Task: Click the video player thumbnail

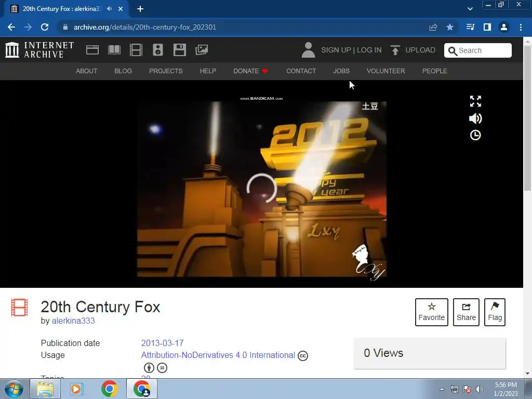Action: pos(262,189)
